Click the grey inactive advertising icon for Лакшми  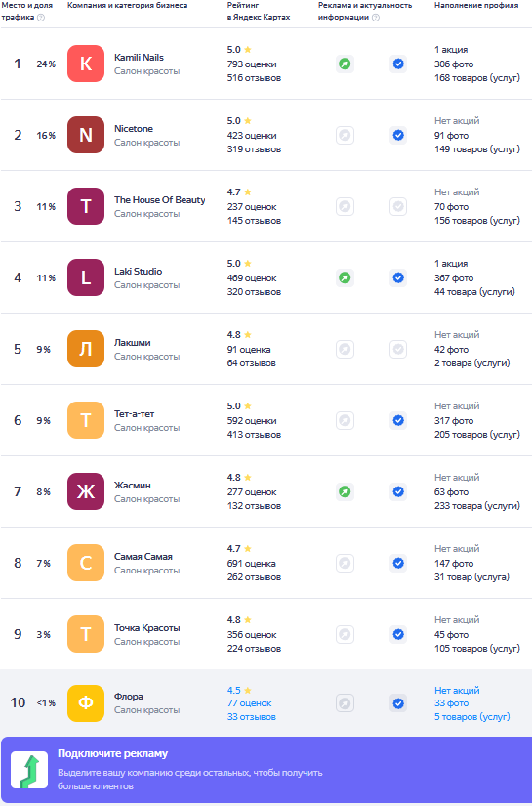346,350
